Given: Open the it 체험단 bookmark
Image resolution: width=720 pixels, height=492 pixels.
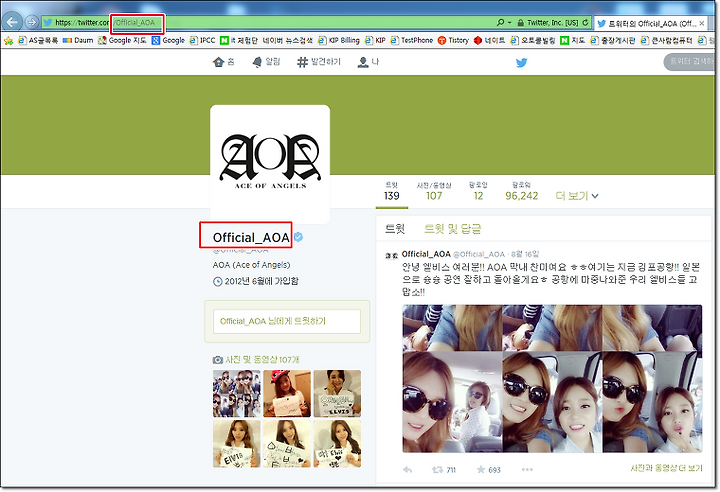Looking at the screenshot, I should pyautogui.click(x=239, y=40).
